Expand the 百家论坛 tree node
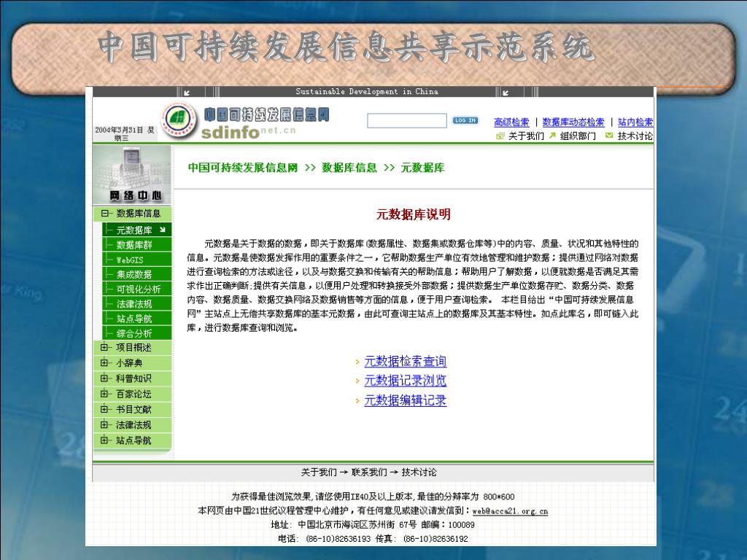 104,394
